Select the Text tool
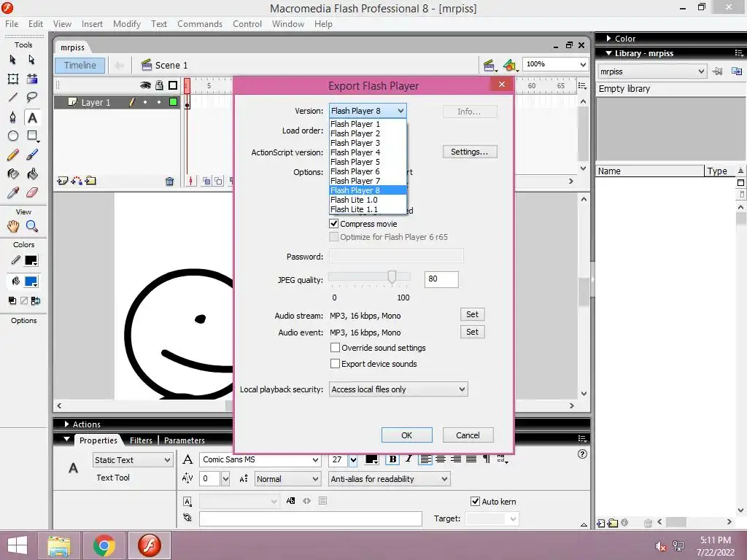This screenshot has width=747, height=560. point(32,117)
